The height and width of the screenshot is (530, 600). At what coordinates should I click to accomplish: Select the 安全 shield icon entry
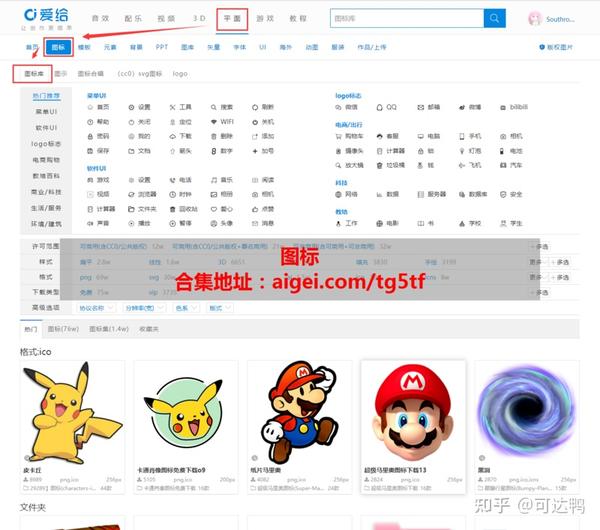(x=511, y=194)
